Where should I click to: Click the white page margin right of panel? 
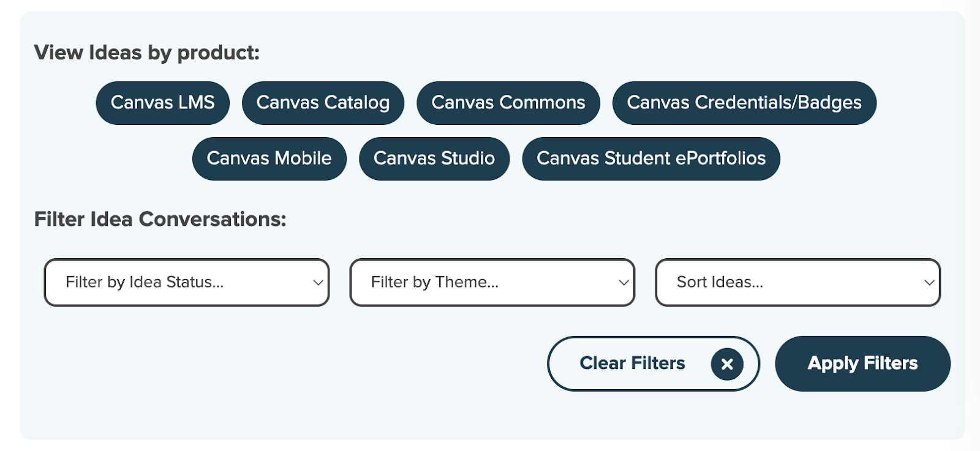click(973, 245)
